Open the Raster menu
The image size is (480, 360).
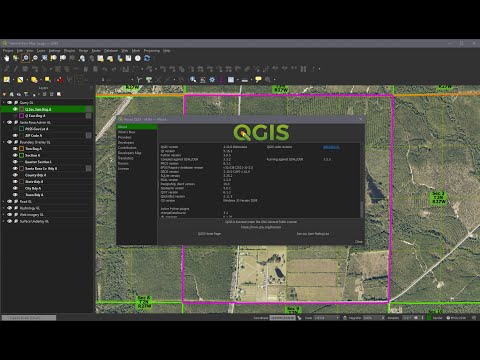click(96, 51)
